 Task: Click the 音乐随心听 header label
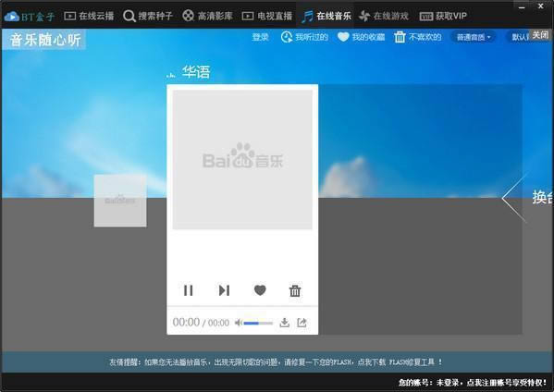[x=45, y=40]
